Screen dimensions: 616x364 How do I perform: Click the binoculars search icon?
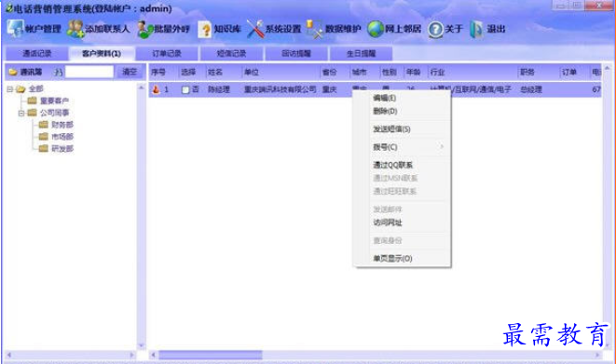[x=59, y=73]
